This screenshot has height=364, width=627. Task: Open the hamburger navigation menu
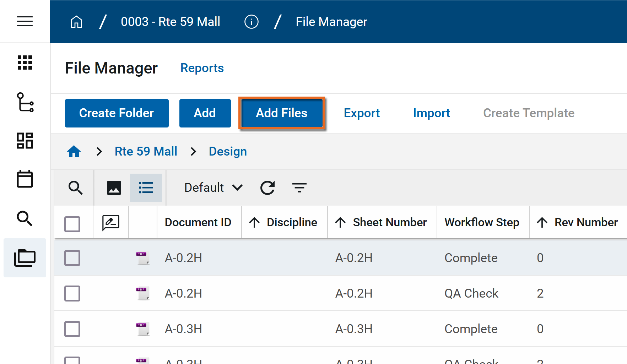click(x=25, y=22)
